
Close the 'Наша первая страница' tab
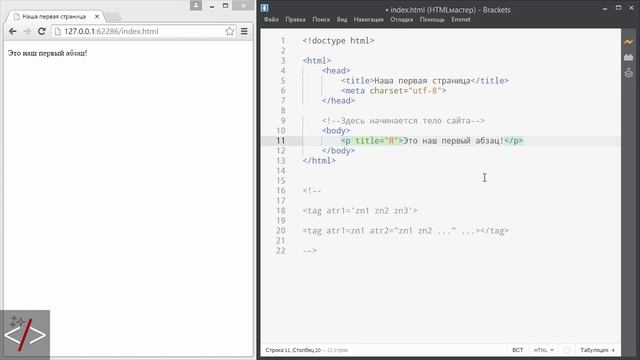click(x=97, y=17)
